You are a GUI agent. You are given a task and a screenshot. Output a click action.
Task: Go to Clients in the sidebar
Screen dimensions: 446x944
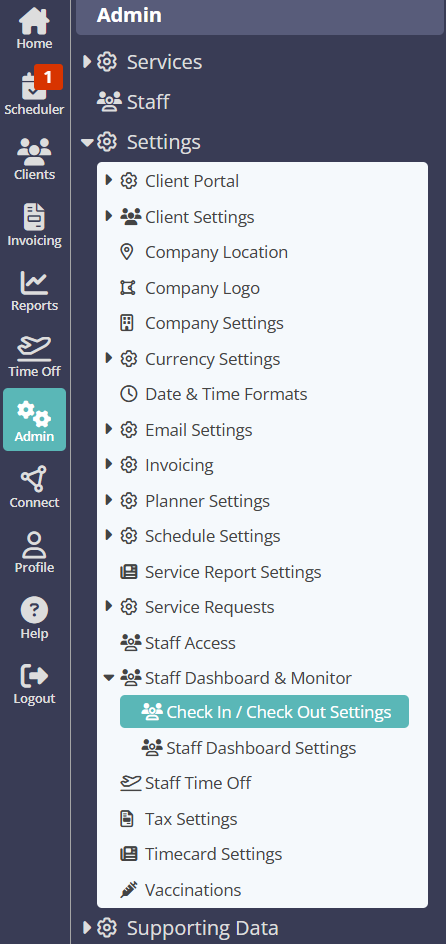[34, 159]
